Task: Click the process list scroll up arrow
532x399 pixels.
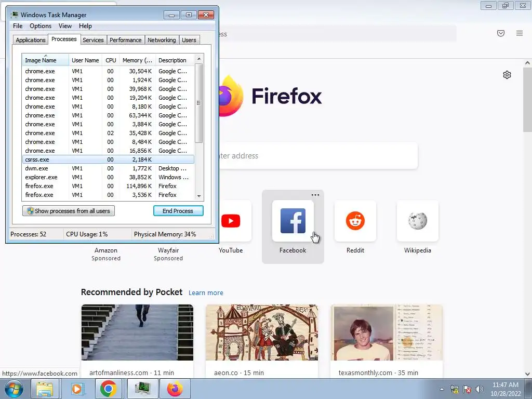Action: 199,59
